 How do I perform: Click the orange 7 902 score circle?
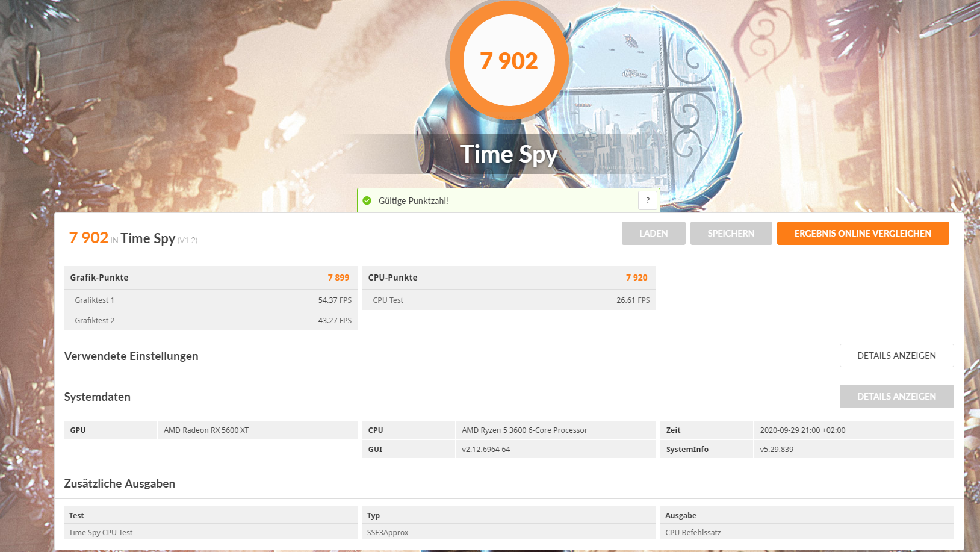coord(509,61)
